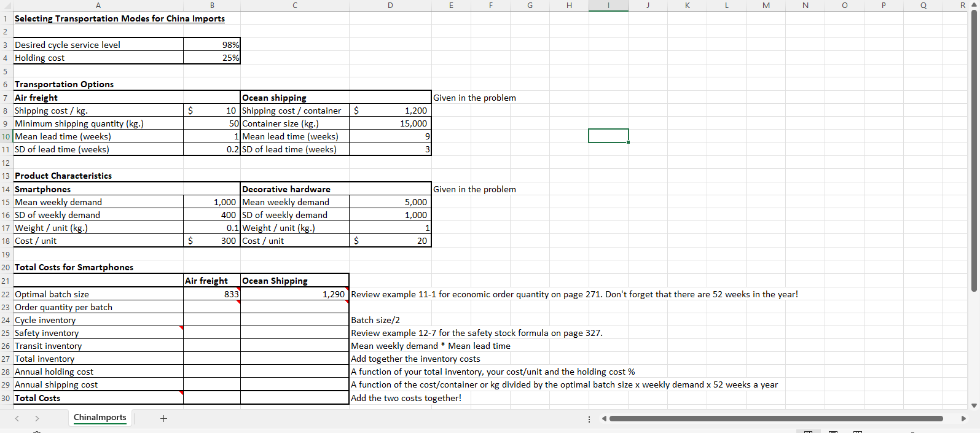
Task: Select row 22 header
Action: coord(6,294)
